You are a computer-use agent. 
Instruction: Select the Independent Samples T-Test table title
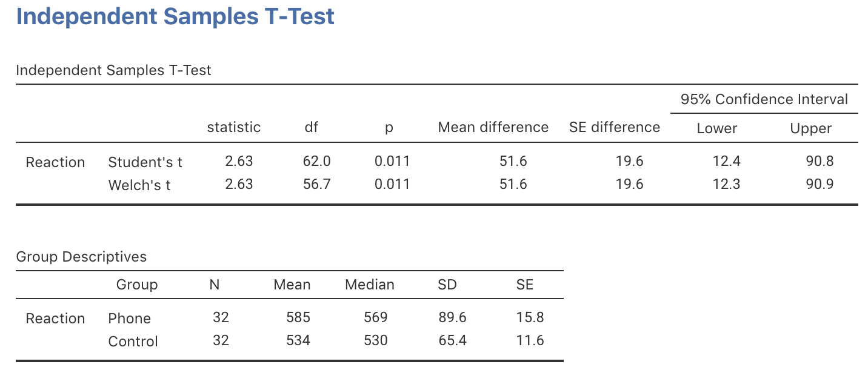click(113, 70)
